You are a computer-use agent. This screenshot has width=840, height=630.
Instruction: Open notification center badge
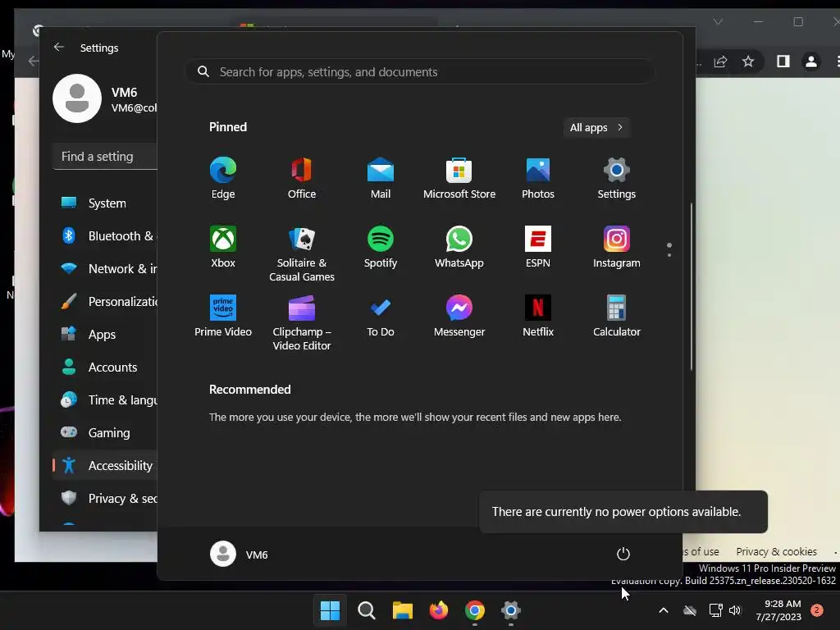(x=817, y=610)
